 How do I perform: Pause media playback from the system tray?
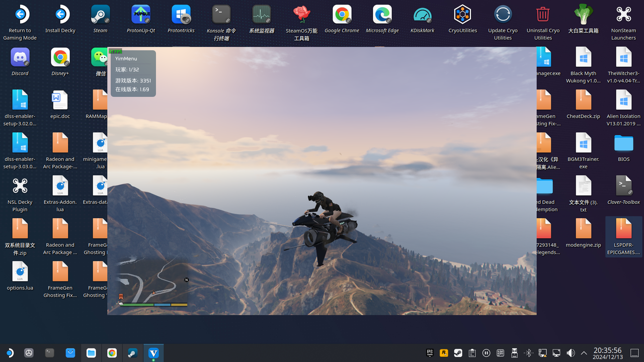486,353
